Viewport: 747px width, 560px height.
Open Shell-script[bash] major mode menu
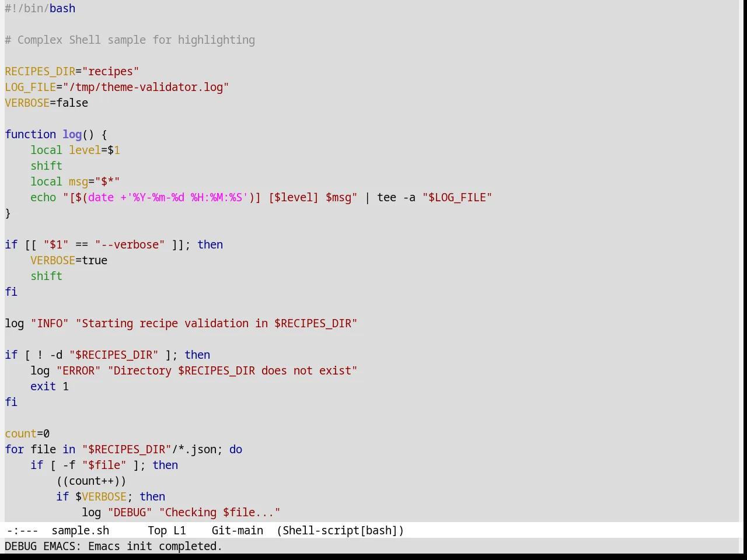340,530
